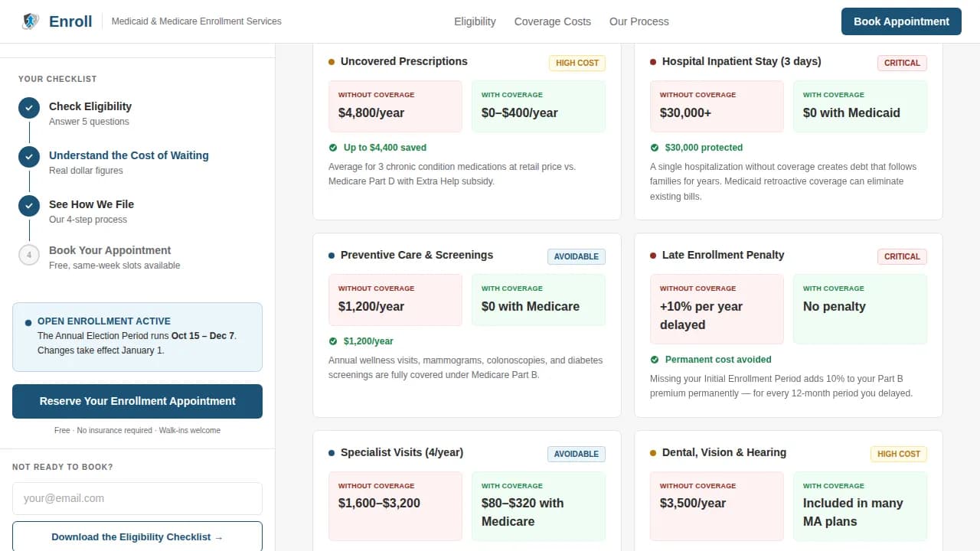This screenshot has width=980, height=551.
Task: Click the checkmark icon on Check Eligibility step
Action: coord(29,107)
